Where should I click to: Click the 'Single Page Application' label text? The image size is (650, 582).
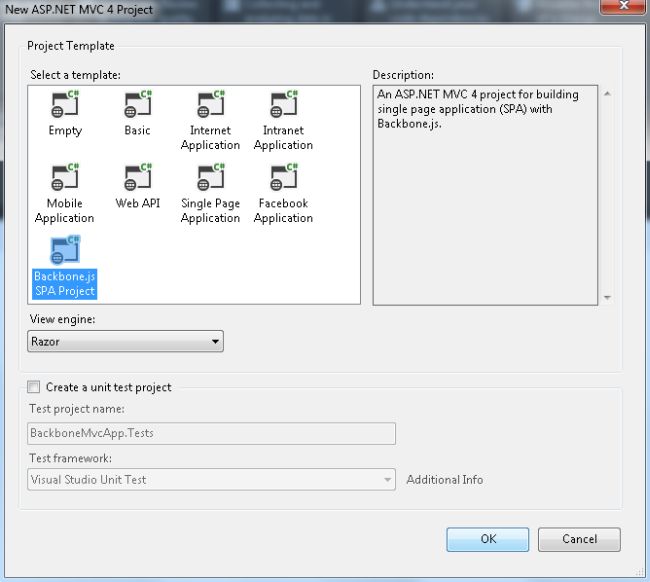point(211,211)
